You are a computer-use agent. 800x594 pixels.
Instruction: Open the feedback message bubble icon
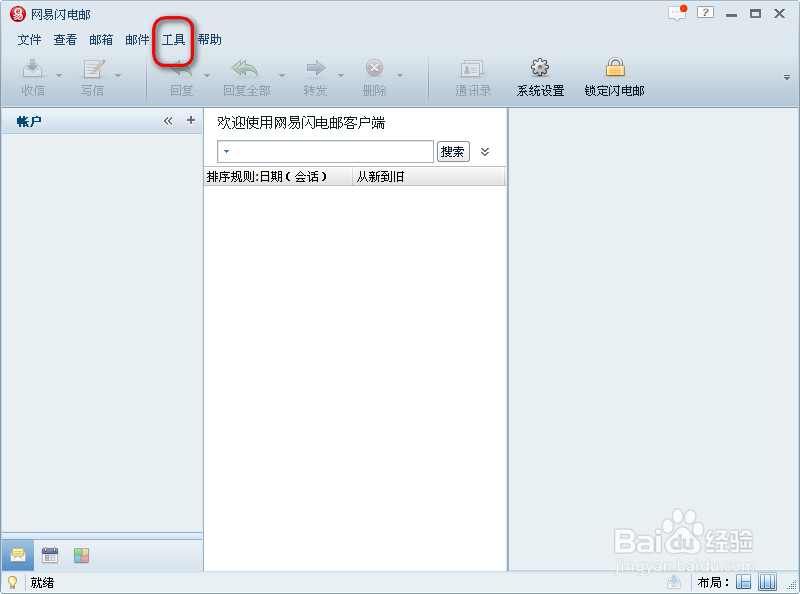tap(678, 13)
